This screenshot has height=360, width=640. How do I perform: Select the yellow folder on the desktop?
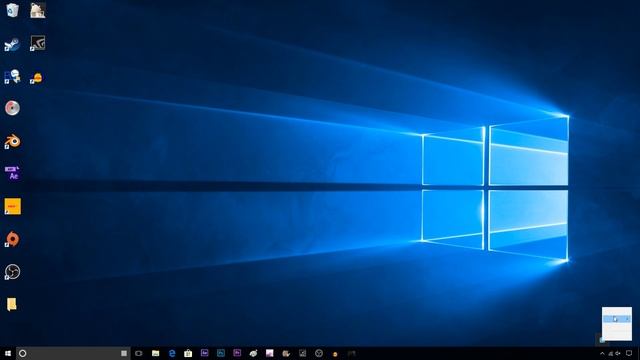[x=11, y=304]
